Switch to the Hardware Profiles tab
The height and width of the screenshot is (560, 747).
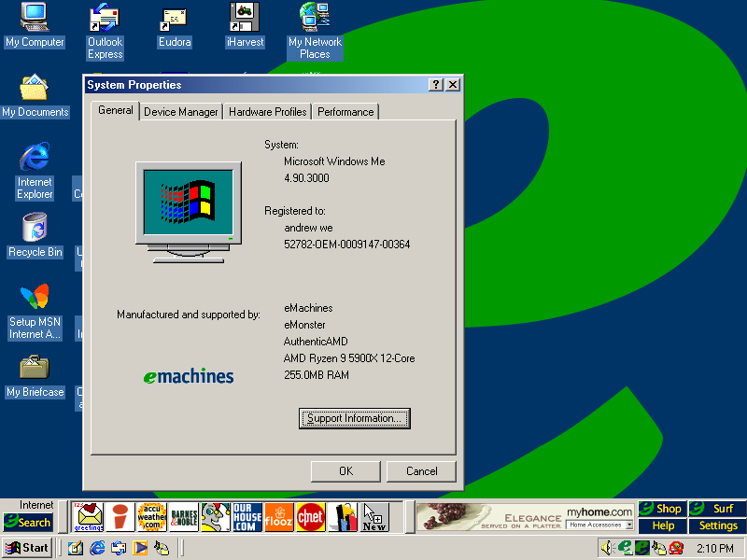267,112
